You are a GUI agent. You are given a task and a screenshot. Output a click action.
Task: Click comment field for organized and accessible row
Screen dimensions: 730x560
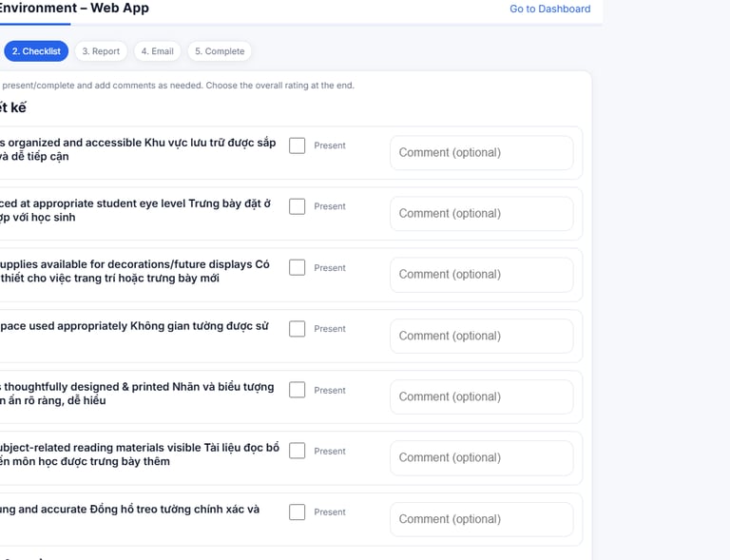coord(481,153)
